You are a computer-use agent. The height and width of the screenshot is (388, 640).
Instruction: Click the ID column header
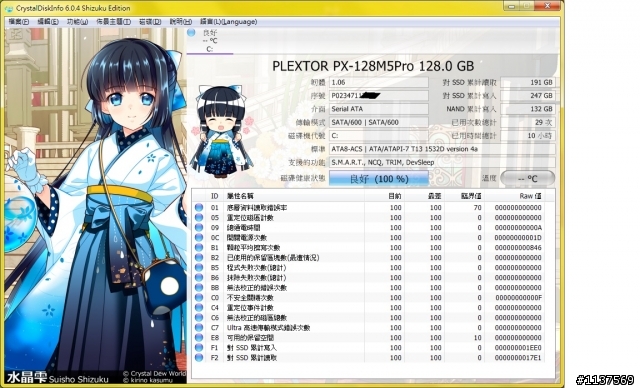click(x=215, y=196)
